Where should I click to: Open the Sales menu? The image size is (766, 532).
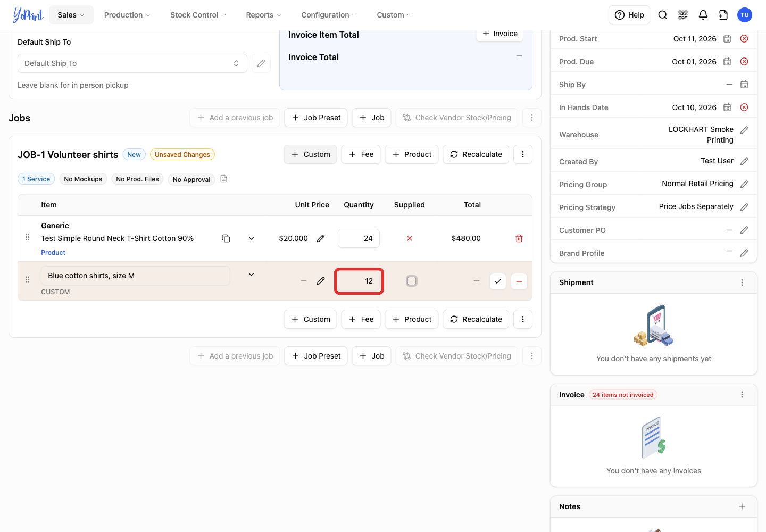[x=71, y=15]
